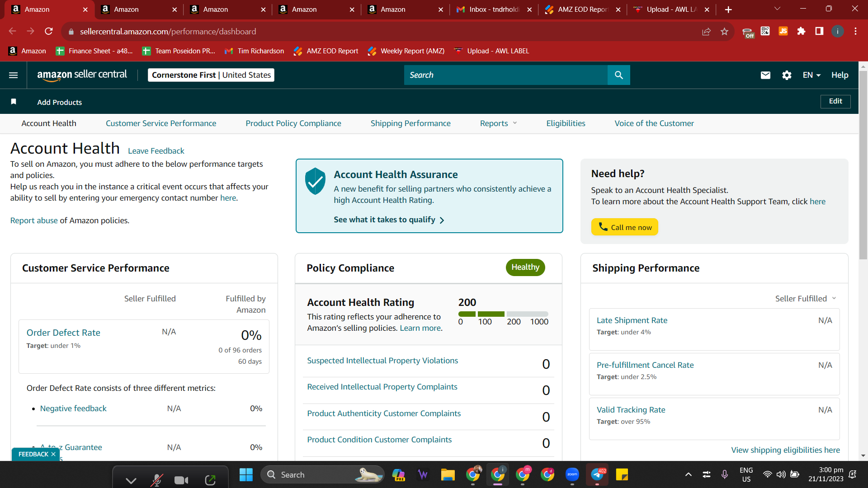Open the messages envelope icon
Image resolution: width=868 pixels, height=488 pixels.
[x=765, y=75]
